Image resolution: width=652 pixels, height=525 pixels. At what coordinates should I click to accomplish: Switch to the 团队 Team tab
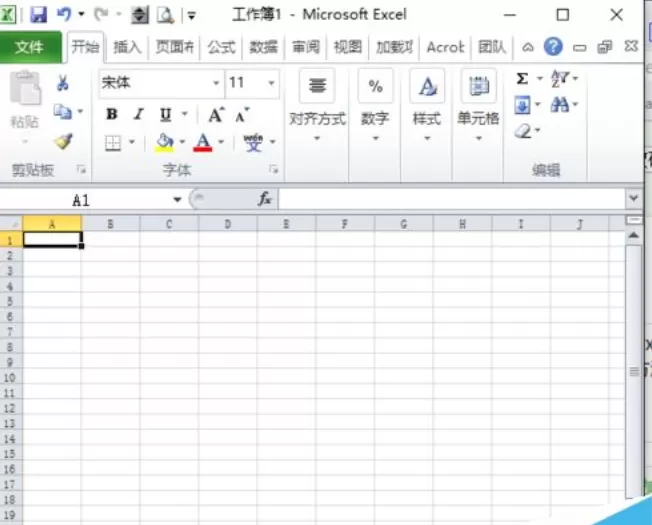[x=491, y=47]
